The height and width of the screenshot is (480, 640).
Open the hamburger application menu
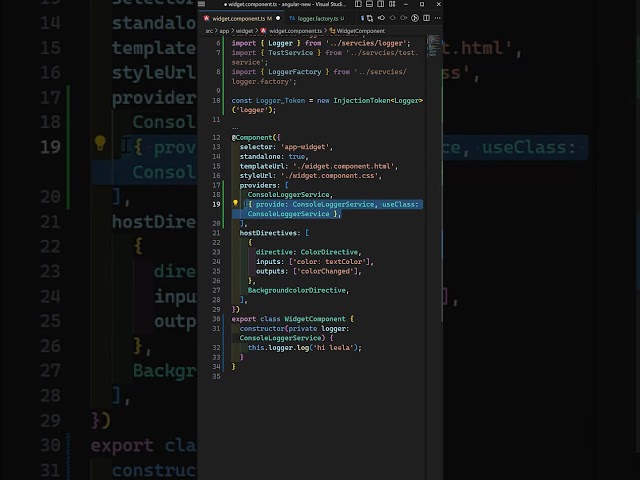(x=202, y=4)
